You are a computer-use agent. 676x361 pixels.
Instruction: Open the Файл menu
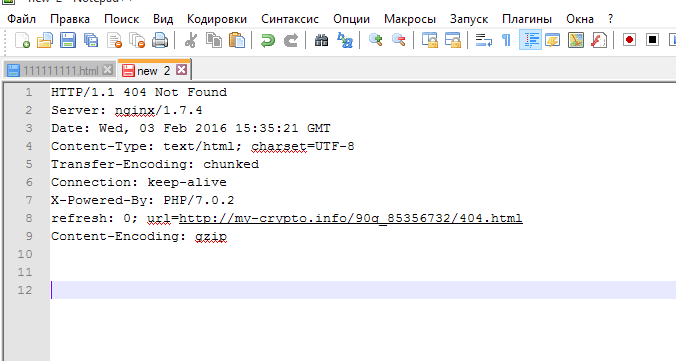click(22, 19)
